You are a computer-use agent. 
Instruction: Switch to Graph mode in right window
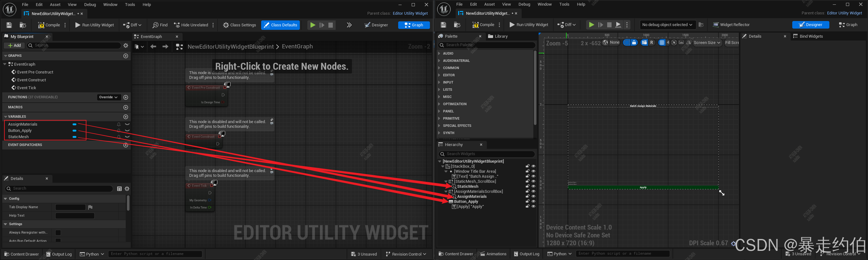pyautogui.click(x=848, y=24)
